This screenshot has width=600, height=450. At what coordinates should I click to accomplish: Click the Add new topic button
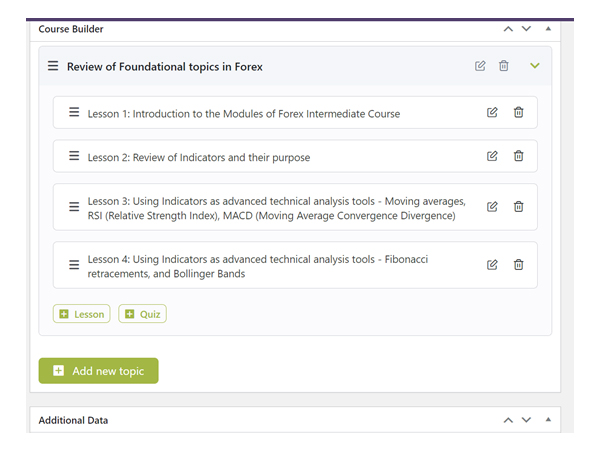click(98, 371)
